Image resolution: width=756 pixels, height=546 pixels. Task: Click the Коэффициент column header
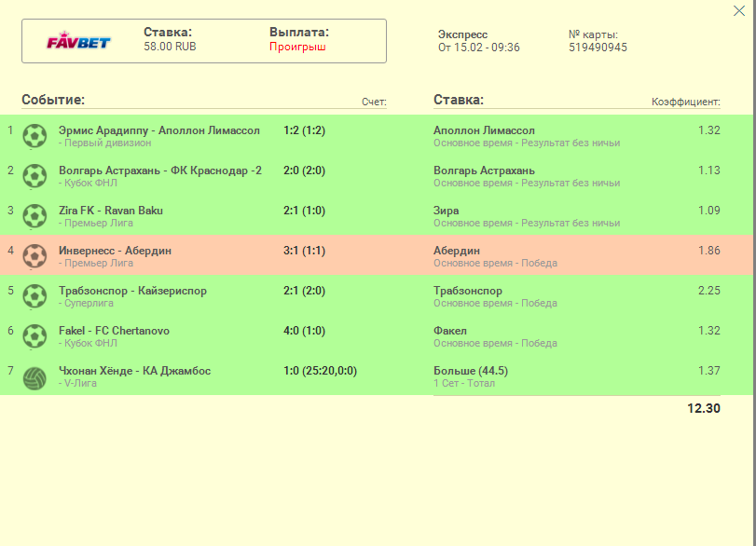(x=685, y=102)
